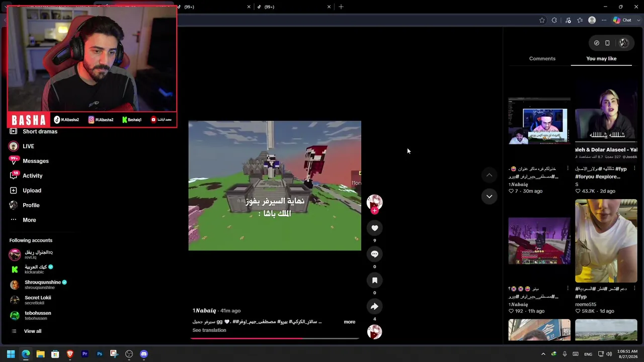Open options menu for the reeme515 video
The width and height of the screenshot is (644, 362).
pos(634,289)
